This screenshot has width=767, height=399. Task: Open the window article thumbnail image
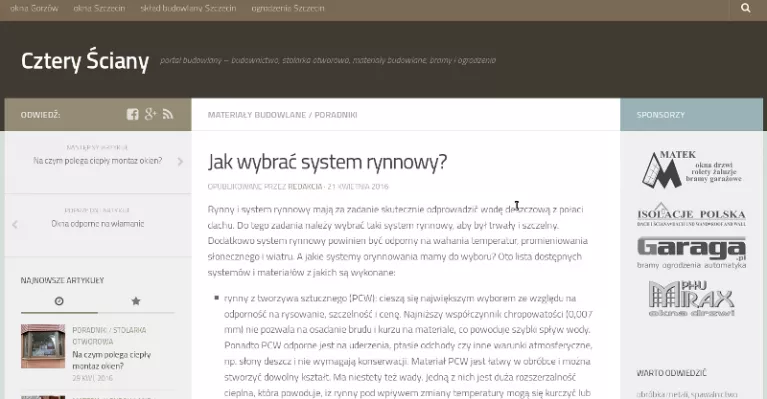(x=43, y=346)
